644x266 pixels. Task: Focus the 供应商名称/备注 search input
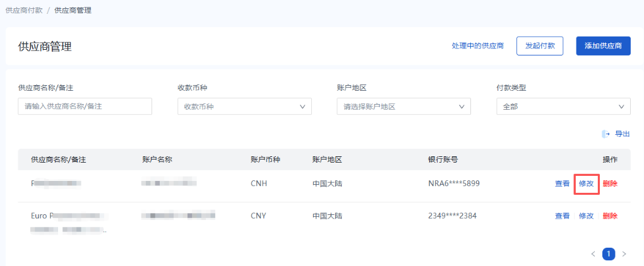click(x=85, y=106)
